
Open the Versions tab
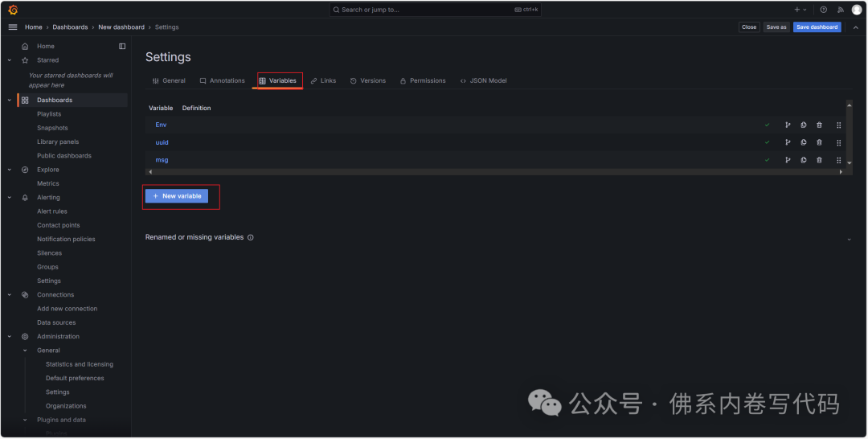click(x=368, y=81)
